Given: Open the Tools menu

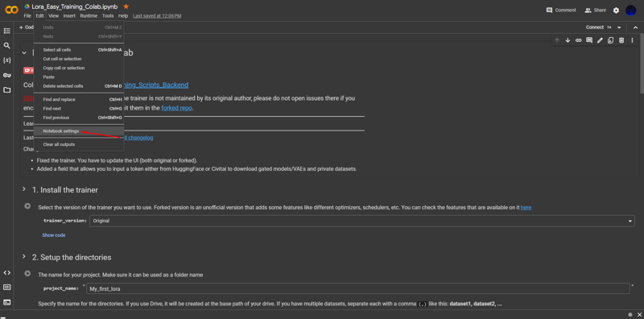Looking at the screenshot, I should 108,15.
